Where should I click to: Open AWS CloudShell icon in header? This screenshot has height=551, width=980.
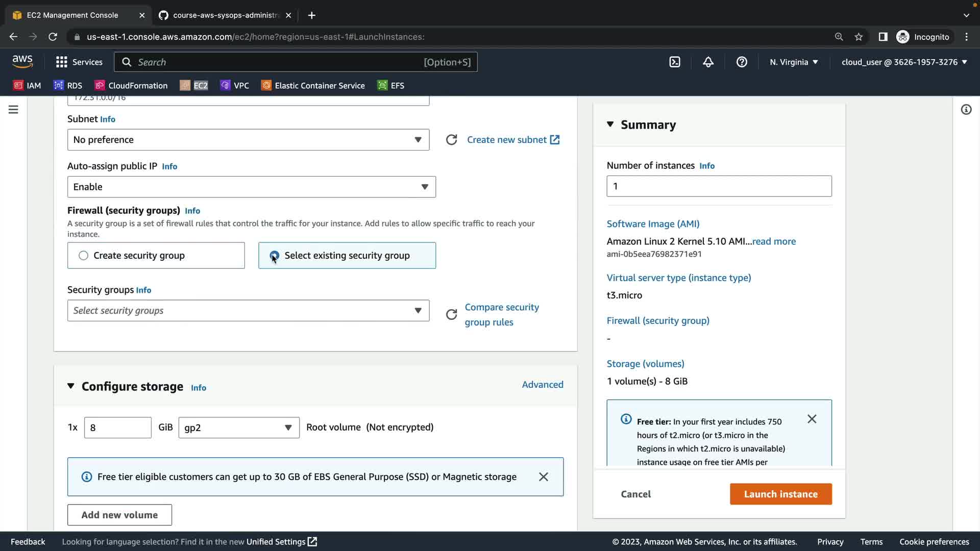[675, 62]
